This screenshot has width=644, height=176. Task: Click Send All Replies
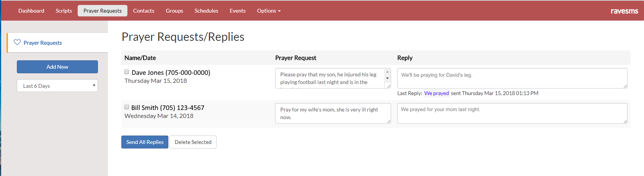tap(145, 142)
